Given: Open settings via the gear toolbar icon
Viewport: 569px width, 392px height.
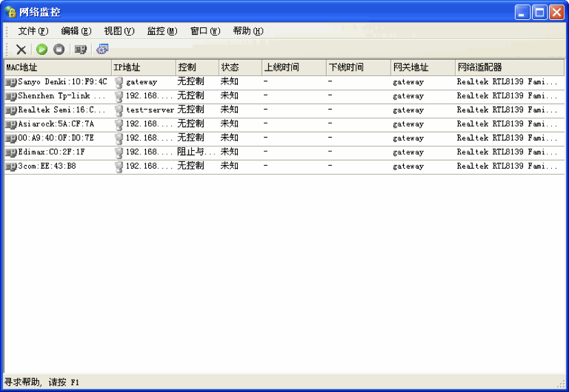Looking at the screenshot, I should (102, 49).
